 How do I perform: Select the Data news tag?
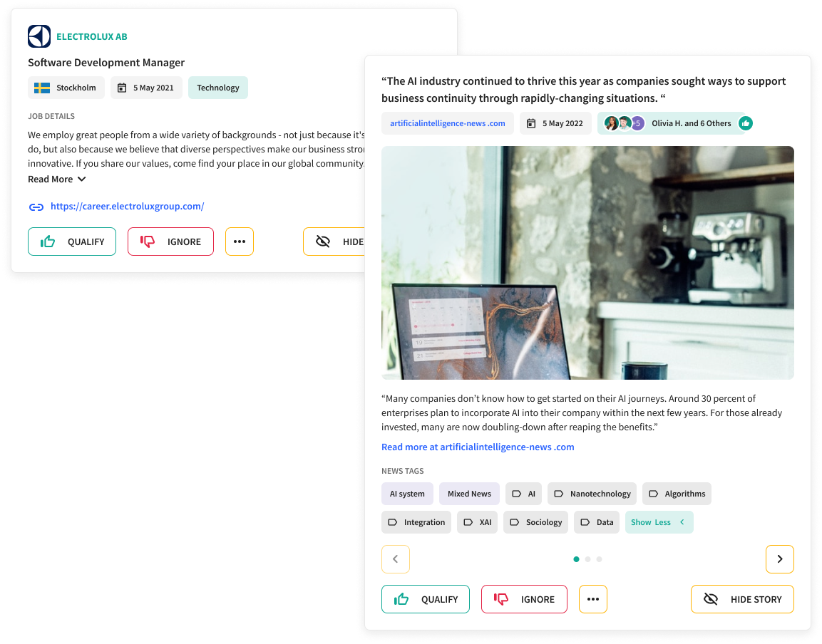[x=597, y=522]
